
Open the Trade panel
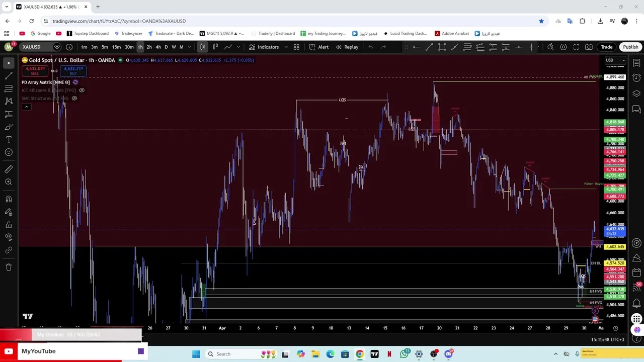[606, 47]
